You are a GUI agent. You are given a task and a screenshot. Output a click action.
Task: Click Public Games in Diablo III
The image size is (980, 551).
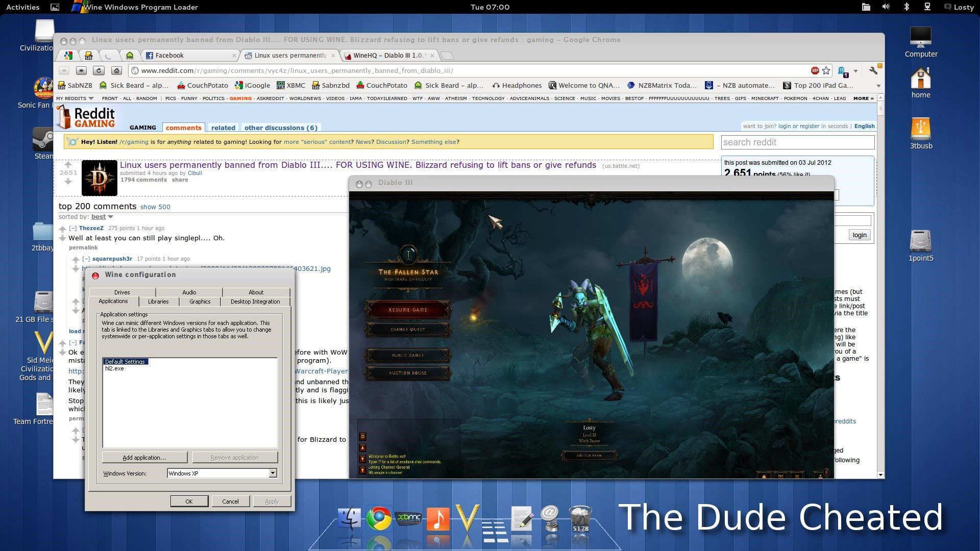408,355
